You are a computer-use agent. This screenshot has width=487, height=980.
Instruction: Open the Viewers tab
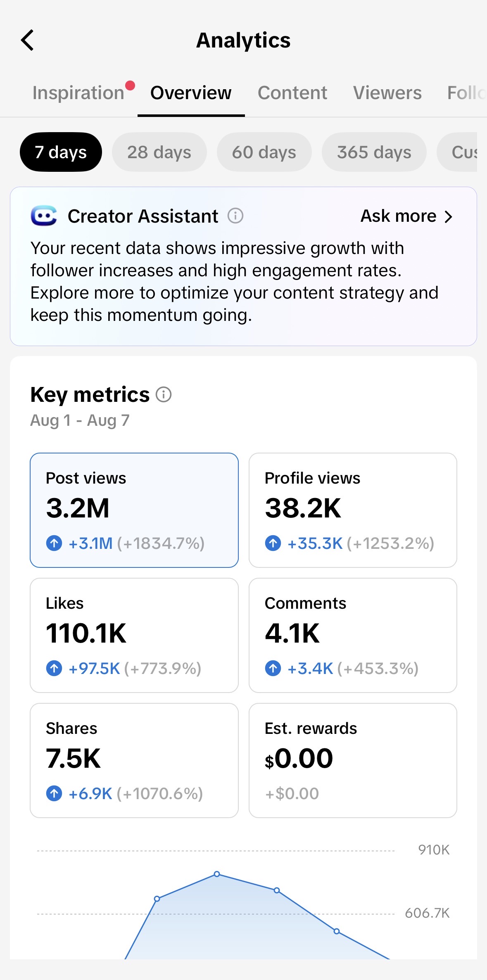[x=387, y=93]
